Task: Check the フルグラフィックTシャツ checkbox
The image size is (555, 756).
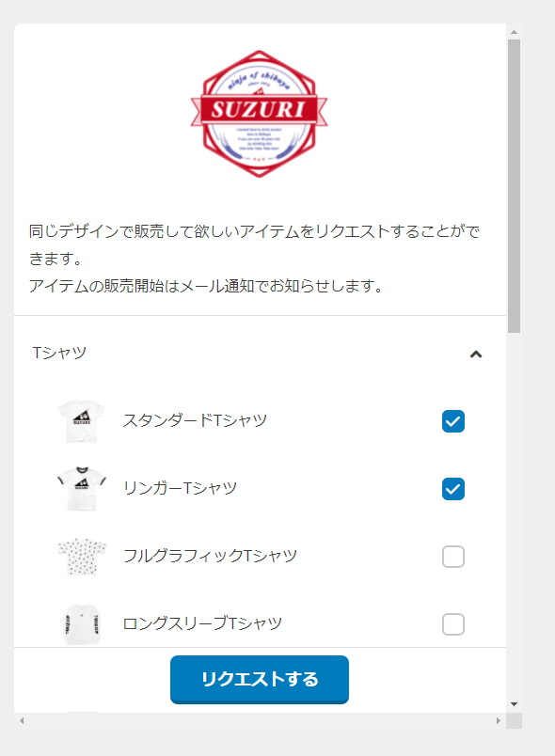Action: pyautogui.click(x=452, y=557)
